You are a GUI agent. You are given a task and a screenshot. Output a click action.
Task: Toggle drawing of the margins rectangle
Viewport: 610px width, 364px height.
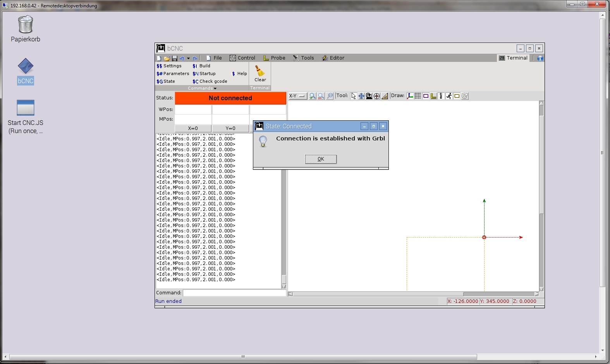point(426,96)
